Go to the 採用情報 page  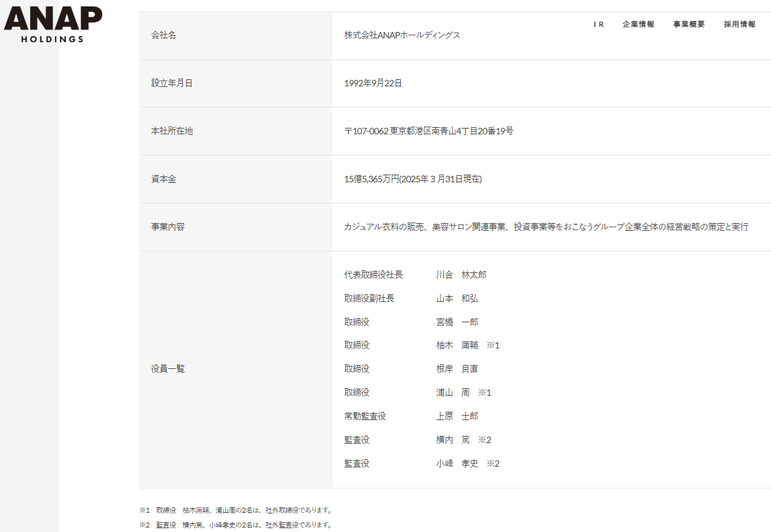[x=740, y=24]
